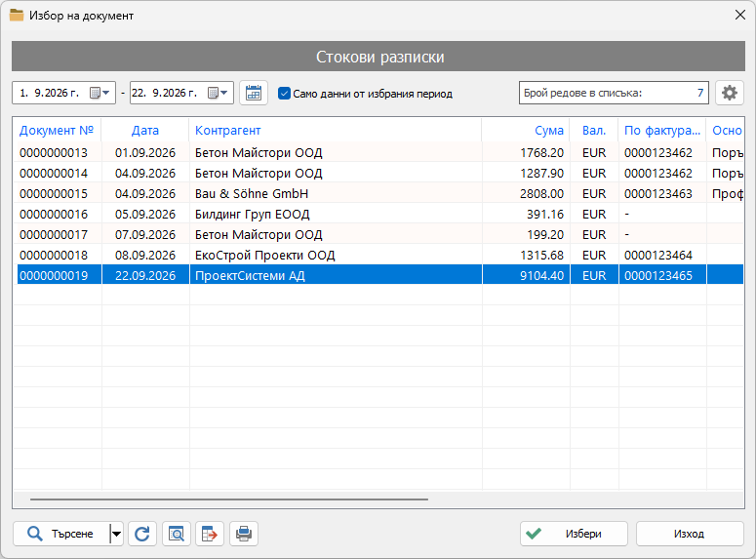Screen dimensions: 756x559
Task: Click contractor 'ПроектСистеми АД'
Action: point(250,275)
